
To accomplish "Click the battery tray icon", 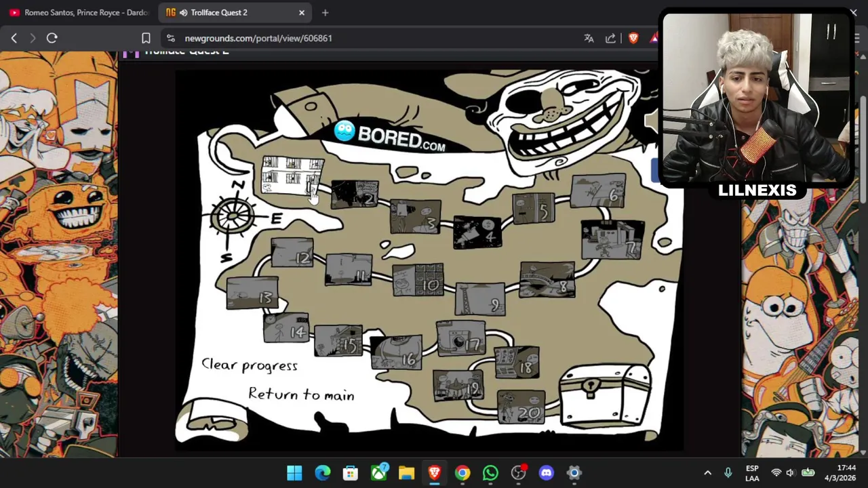I will pos(808,472).
